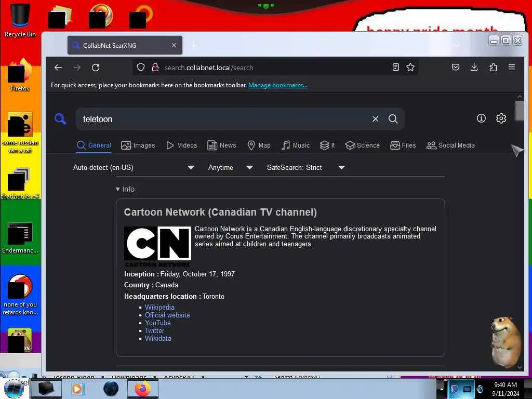Screen dimensions: 532x399
Task: Click the Windows Start orb
Action: (x=14, y=389)
